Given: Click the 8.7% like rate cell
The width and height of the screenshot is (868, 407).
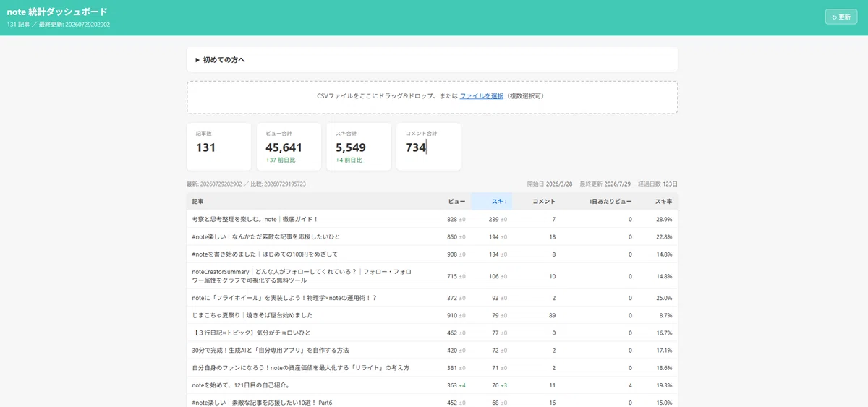Looking at the screenshot, I should (x=666, y=315).
